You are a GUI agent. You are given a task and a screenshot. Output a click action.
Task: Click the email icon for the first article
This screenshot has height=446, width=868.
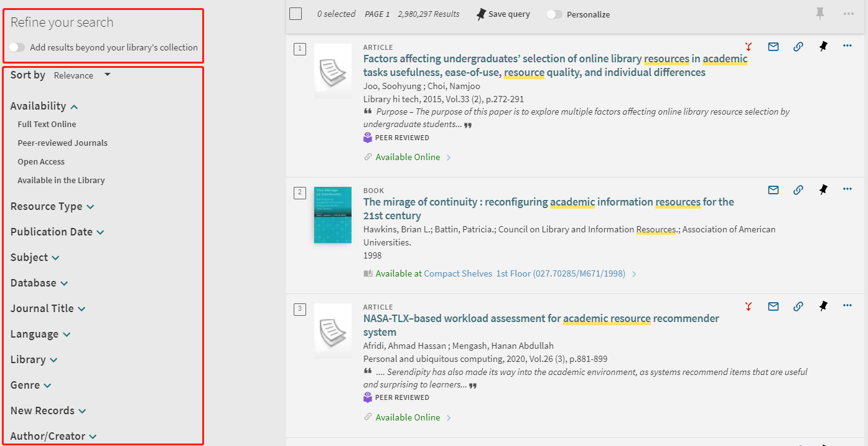(x=773, y=47)
